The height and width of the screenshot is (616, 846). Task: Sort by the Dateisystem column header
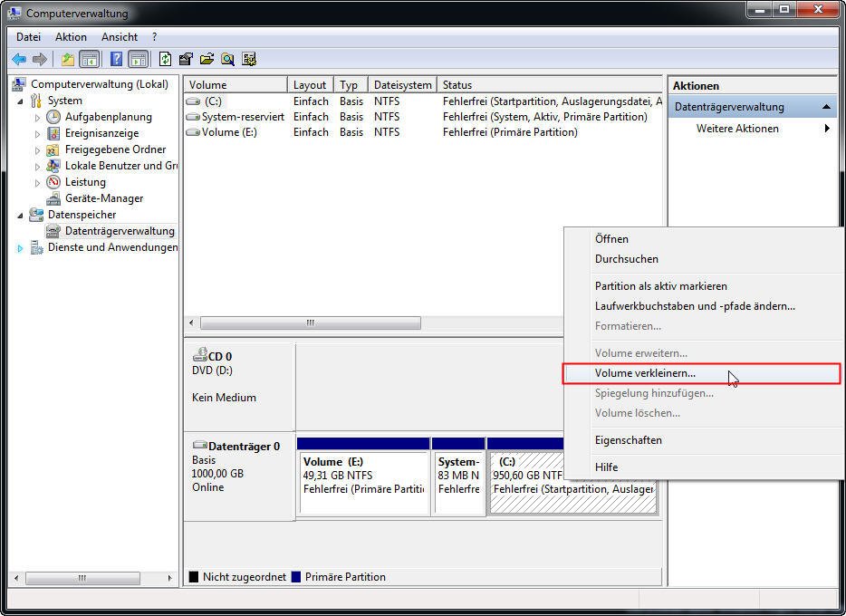pos(402,84)
